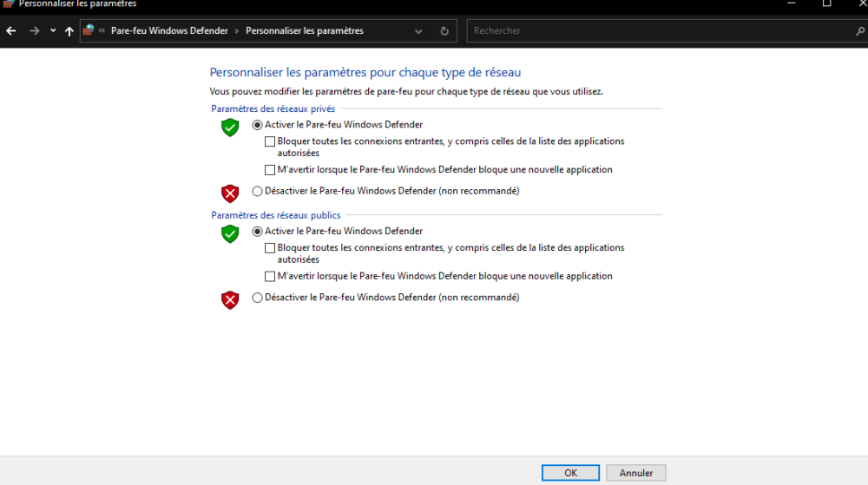Maximize the Personnaliser les paramètres window

826,3
